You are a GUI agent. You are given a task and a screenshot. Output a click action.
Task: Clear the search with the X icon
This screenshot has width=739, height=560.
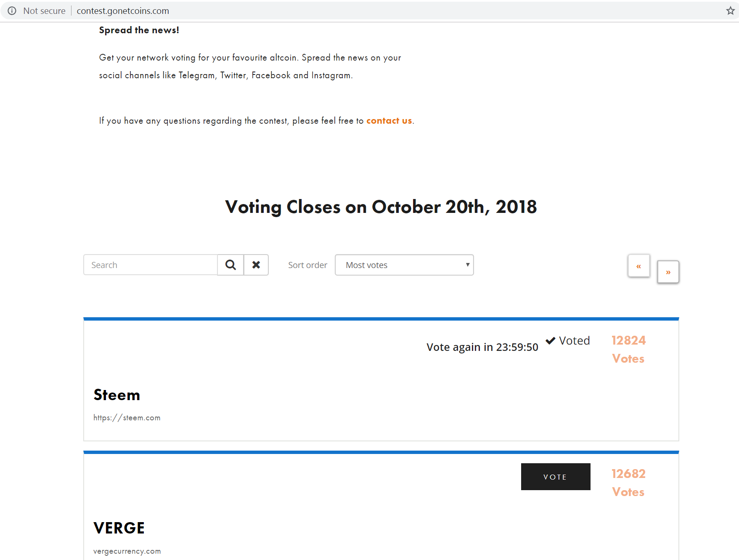[x=256, y=265]
